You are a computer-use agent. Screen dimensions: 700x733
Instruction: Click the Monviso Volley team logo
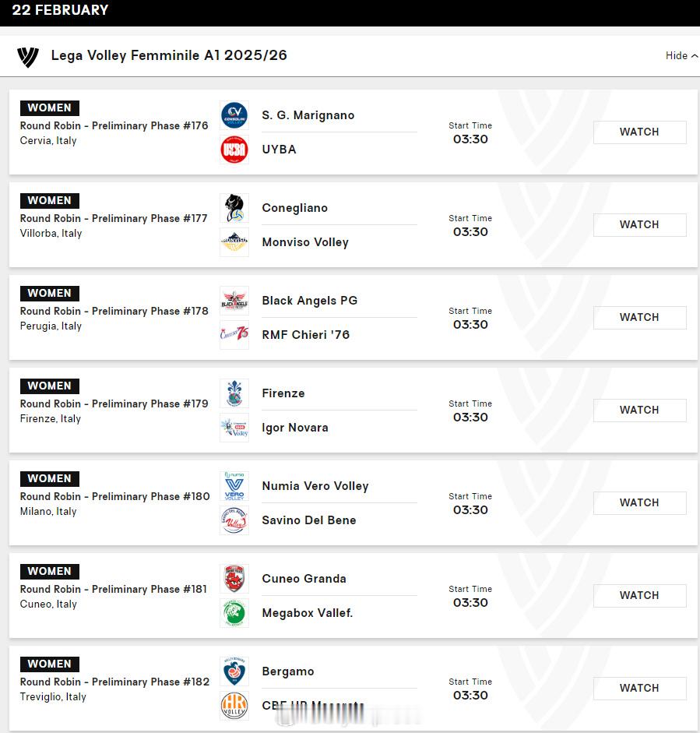234,242
